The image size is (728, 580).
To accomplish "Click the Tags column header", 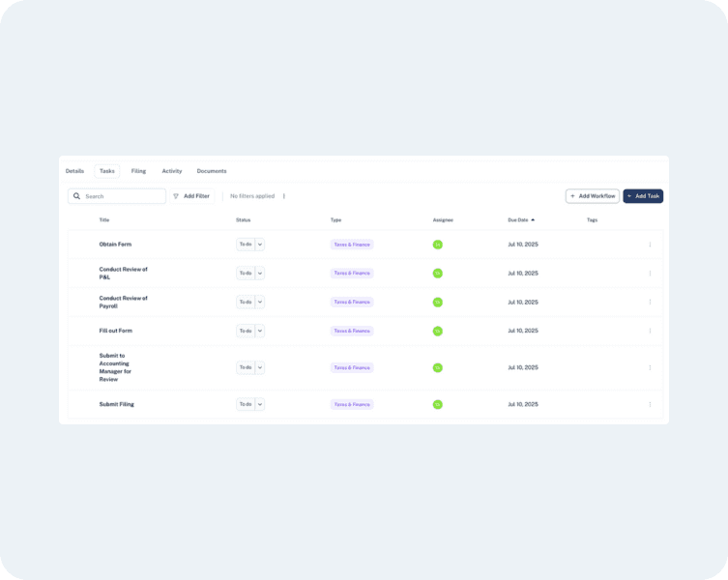I will (x=592, y=220).
